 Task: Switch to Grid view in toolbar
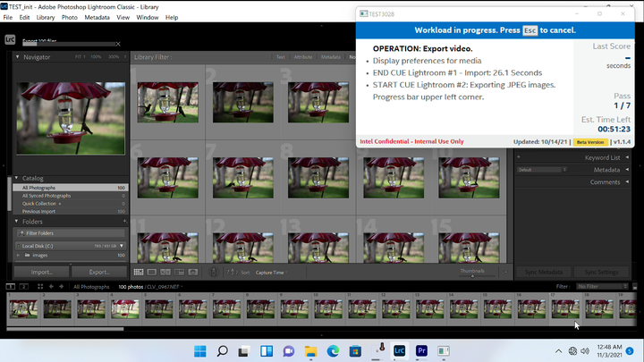tap(139, 272)
